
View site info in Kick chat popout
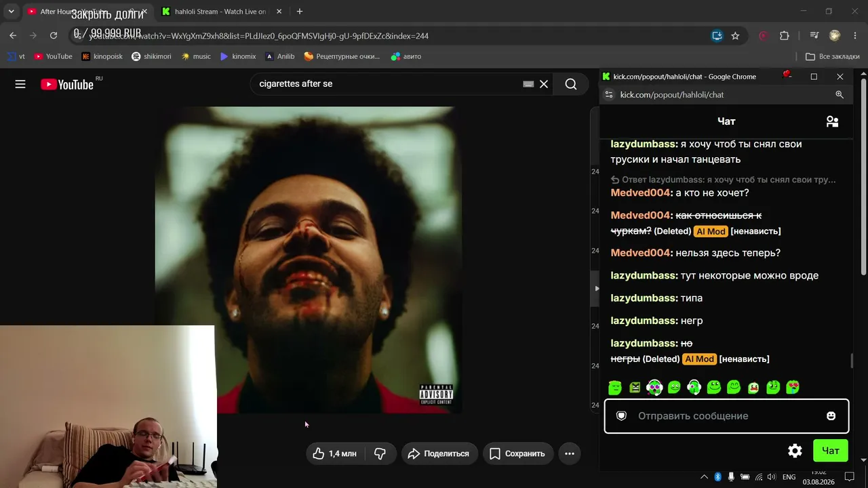pos(609,95)
